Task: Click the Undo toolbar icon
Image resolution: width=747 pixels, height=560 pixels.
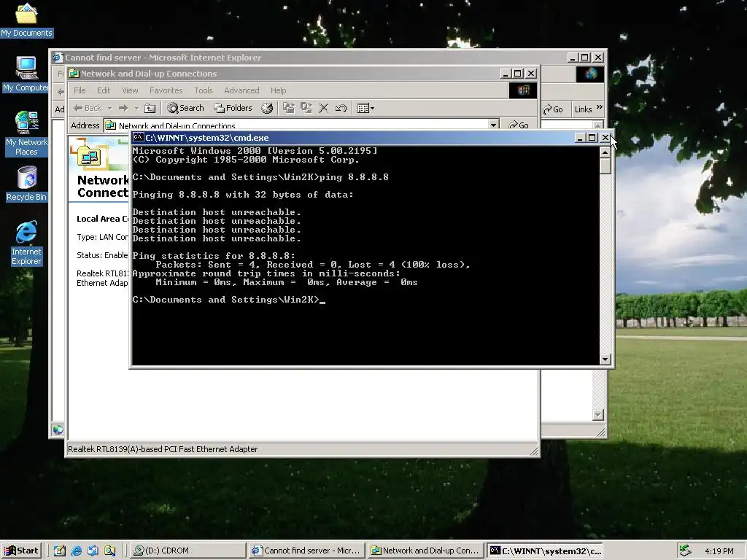Action: [x=341, y=108]
